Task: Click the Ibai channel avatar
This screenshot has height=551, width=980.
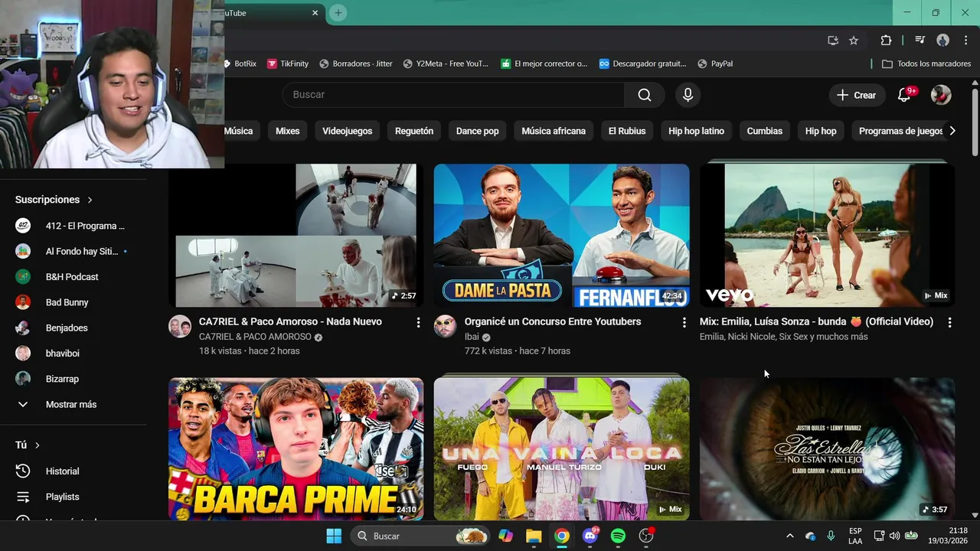Action: 445,326
